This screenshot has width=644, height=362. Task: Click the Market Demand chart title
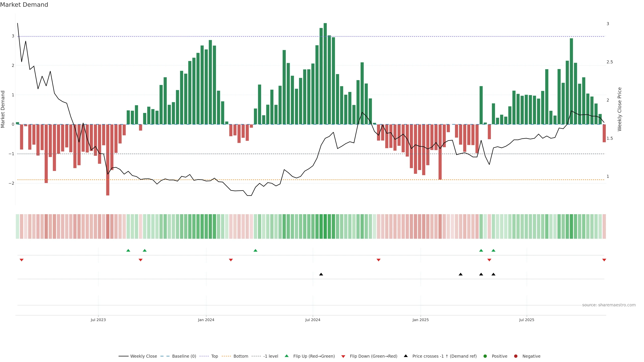pyautogui.click(x=24, y=5)
